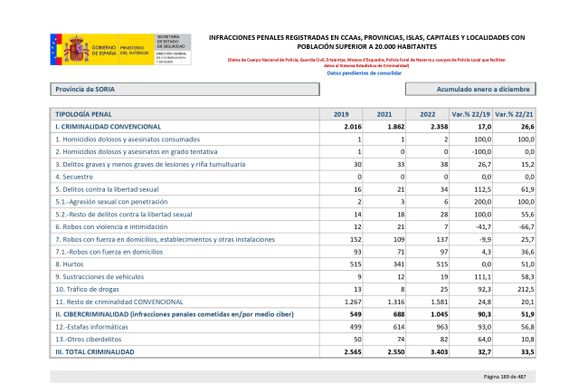Click the Gobierno de España coat of arms logo
The height and width of the screenshot is (384, 588).
point(77,49)
